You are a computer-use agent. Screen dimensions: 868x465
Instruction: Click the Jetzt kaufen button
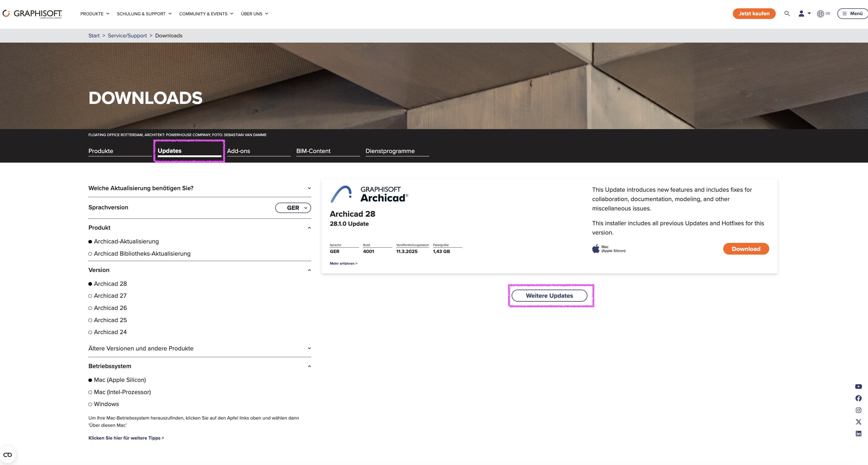754,14
